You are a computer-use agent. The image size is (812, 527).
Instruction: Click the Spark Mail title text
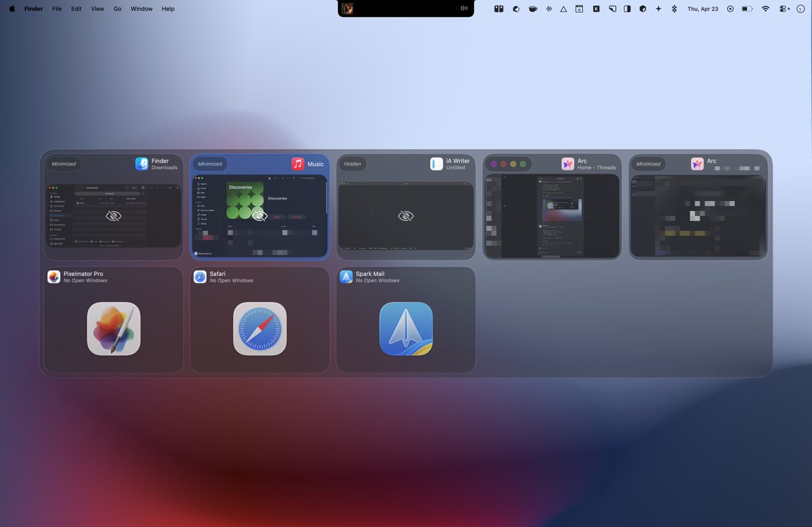[370, 274]
